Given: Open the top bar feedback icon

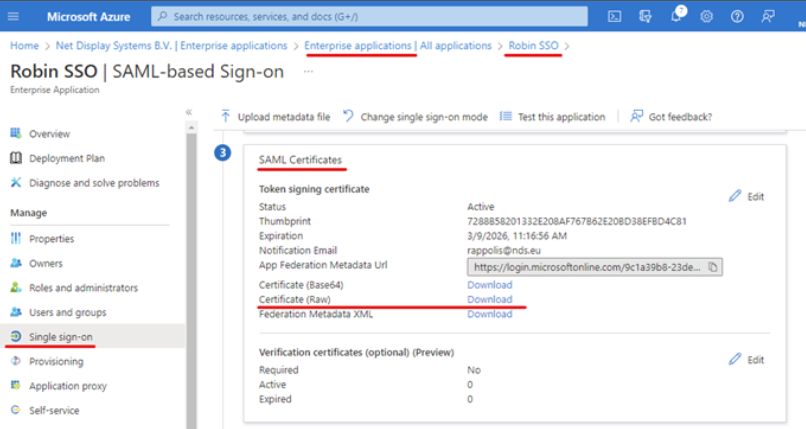Looking at the screenshot, I should point(768,16).
